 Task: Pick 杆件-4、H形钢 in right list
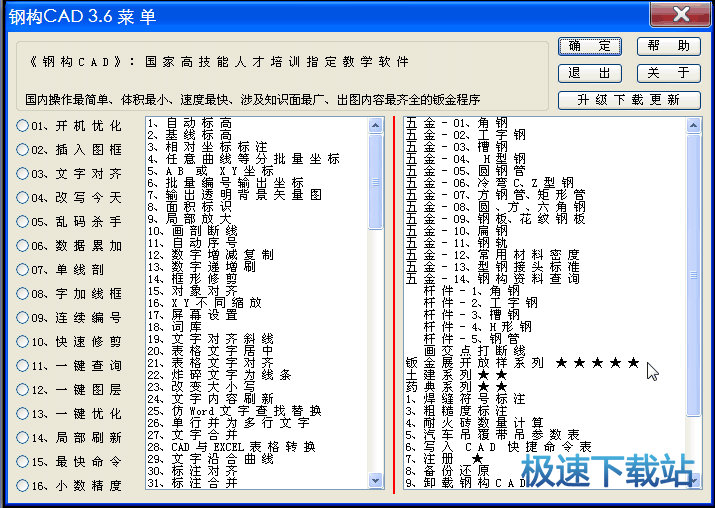tap(477, 327)
